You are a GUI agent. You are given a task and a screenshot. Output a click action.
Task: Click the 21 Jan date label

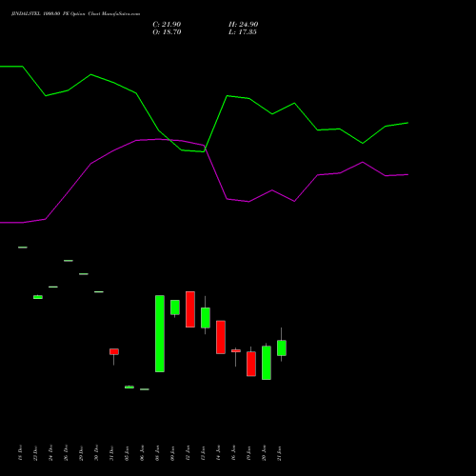(279, 453)
